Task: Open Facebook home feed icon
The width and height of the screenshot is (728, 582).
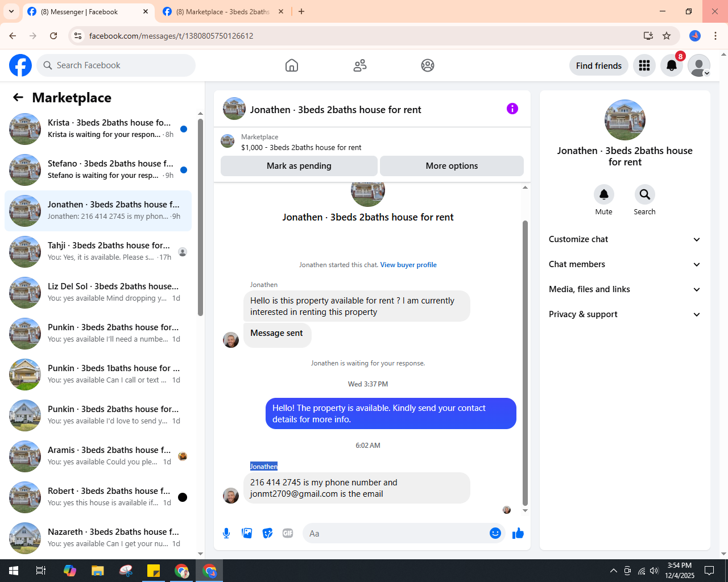Action: click(292, 65)
